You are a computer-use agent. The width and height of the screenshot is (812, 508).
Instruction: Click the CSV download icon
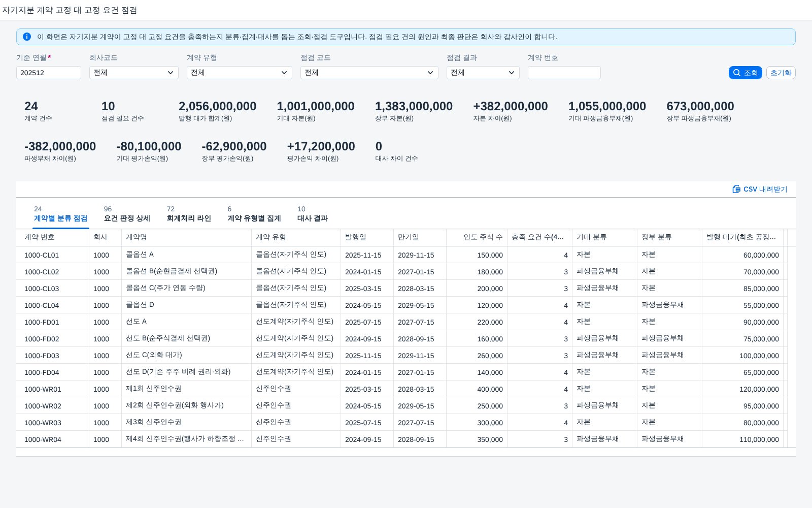736,189
